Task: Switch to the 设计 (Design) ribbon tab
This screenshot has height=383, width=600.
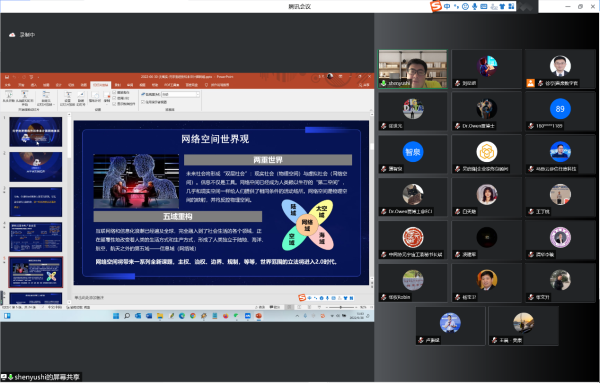Action: tap(59, 85)
